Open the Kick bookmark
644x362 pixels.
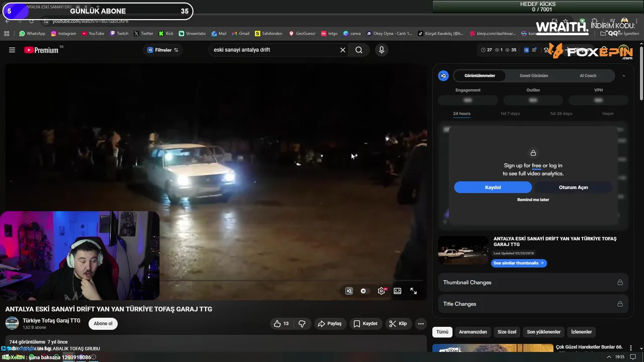point(166,34)
